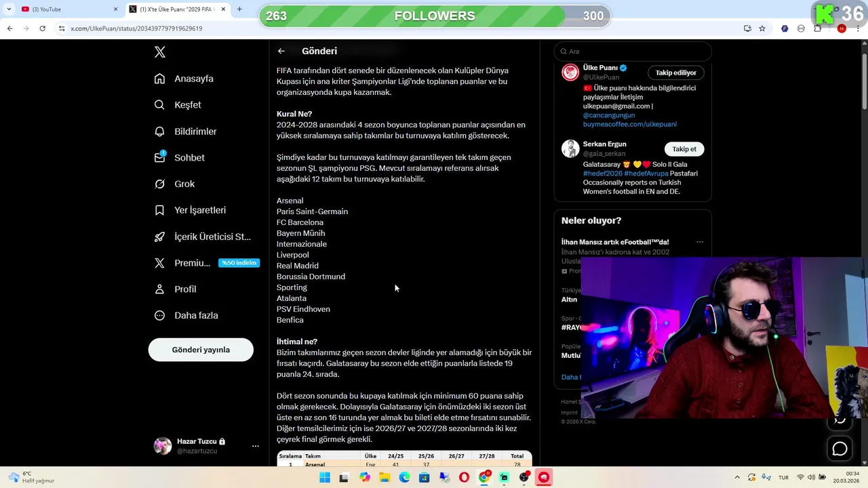
Task: Open options for İlhan Mansız trend
Action: pyautogui.click(x=700, y=242)
